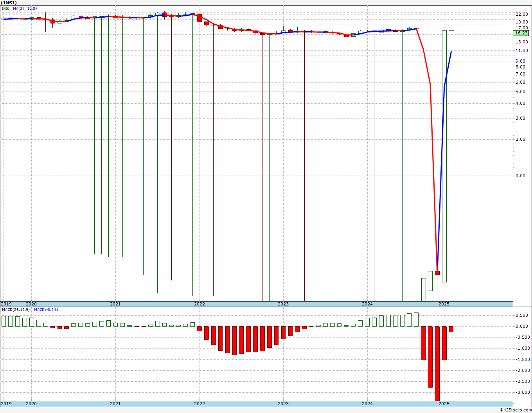Select the 10.87 moving average value

tap(32, 9)
